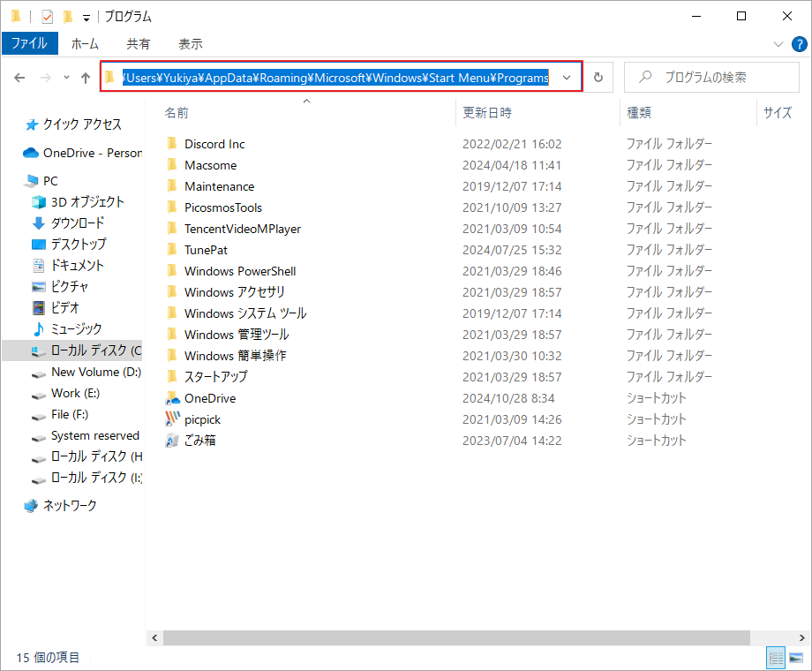This screenshot has height=671, width=812.
Task: Click the 2024/10/28 8:34 date cell
Action: click(508, 398)
